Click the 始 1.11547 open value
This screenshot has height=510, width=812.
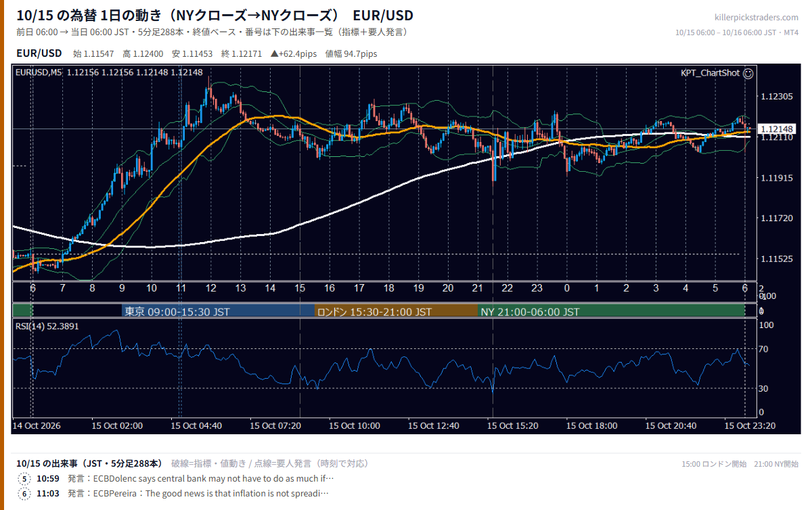pyautogui.click(x=94, y=53)
